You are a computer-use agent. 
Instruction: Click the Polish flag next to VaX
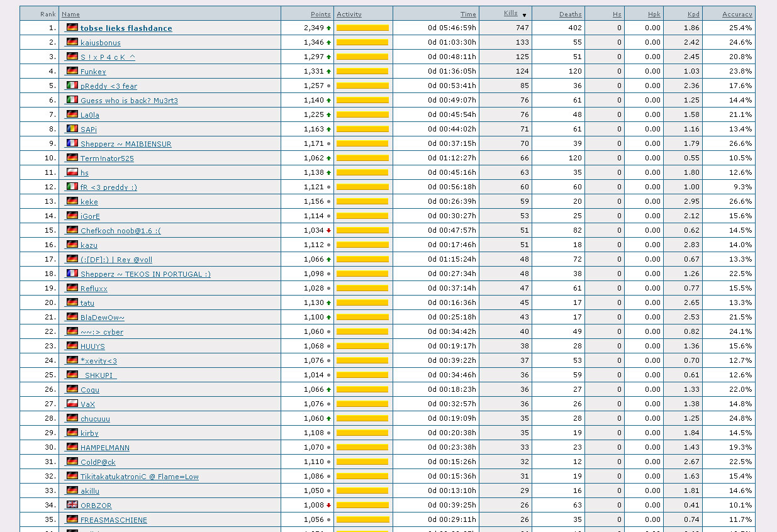coord(72,404)
